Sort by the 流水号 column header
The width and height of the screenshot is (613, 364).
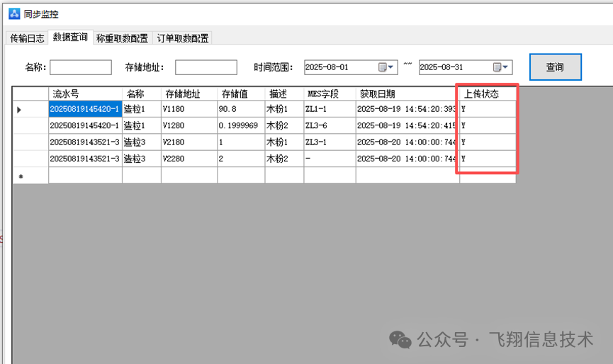tap(85, 93)
